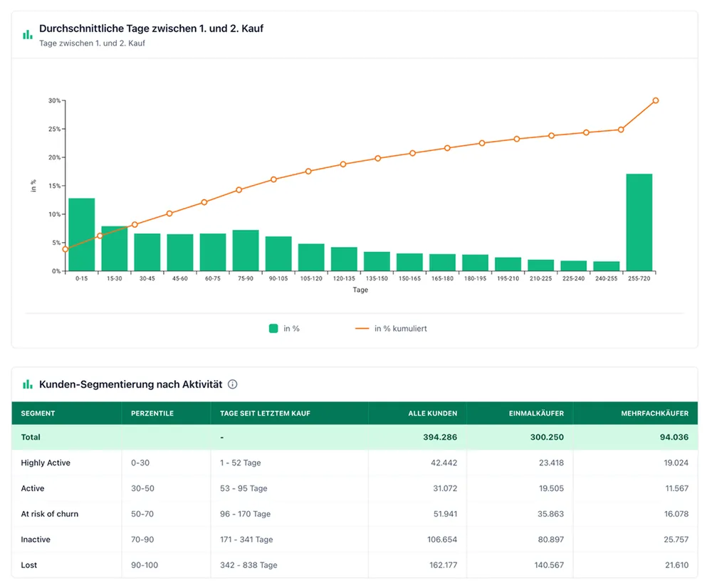Image resolution: width=712 pixels, height=588 pixels.
Task: Click the percentile cell '70-90'
Action: pos(142,540)
